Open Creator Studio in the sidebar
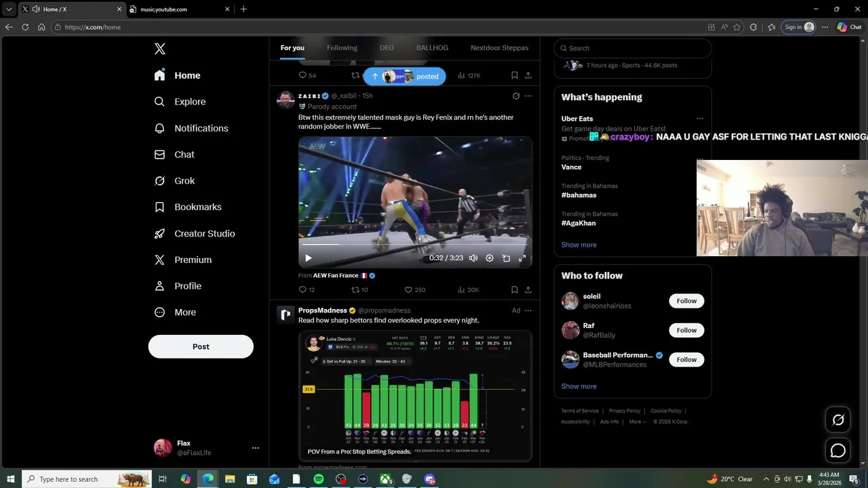The width and height of the screenshot is (868, 488). tap(195, 233)
